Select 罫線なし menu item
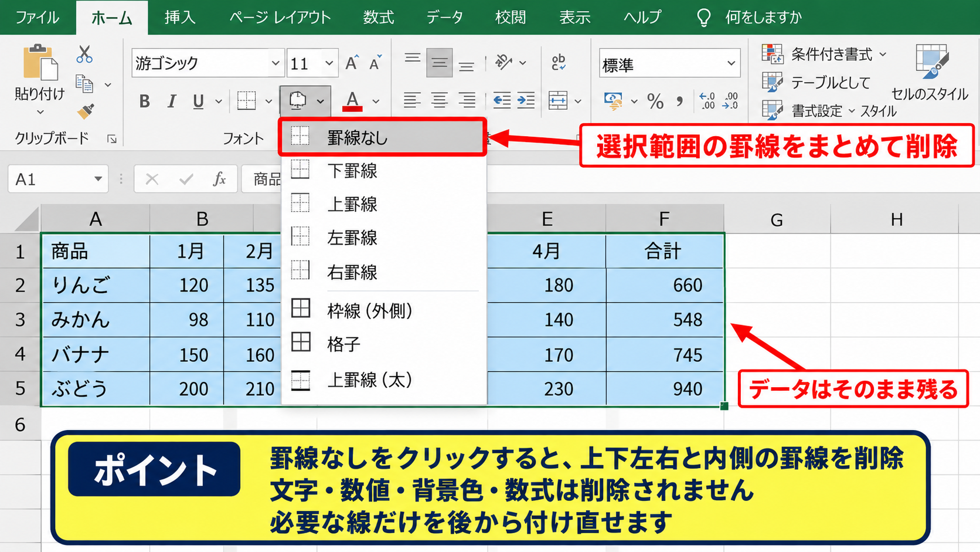This screenshot has height=552, width=980. tap(382, 137)
